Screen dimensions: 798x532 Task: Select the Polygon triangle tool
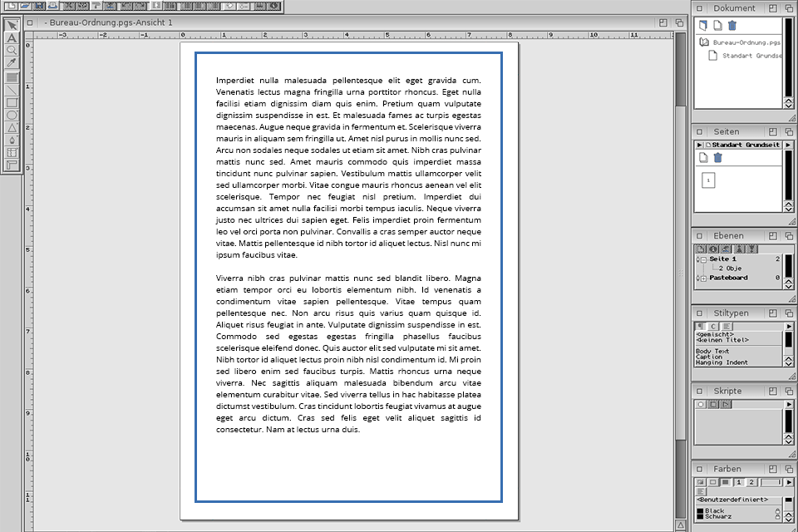pyautogui.click(x=12, y=128)
